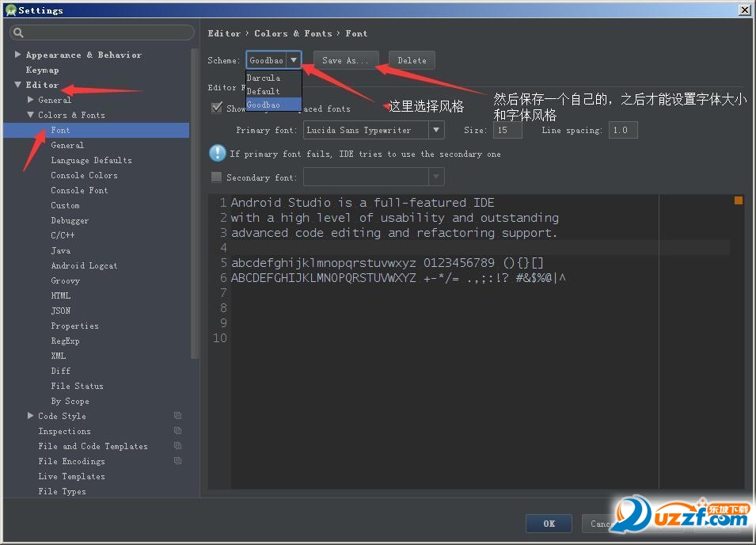
Task: Select the File Status item
Action: [x=77, y=386]
